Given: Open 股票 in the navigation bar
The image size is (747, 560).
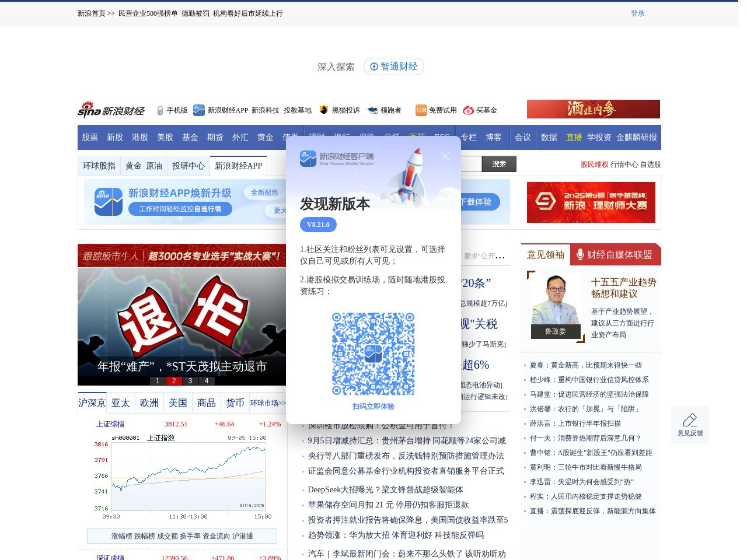Looking at the screenshot, I should click(x=90, y=137).
